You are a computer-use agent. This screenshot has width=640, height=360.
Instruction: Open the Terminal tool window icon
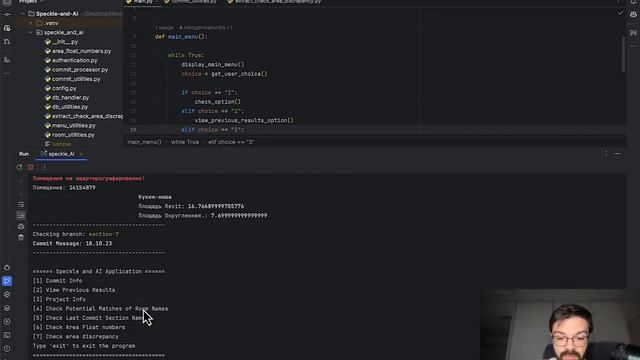7,335
